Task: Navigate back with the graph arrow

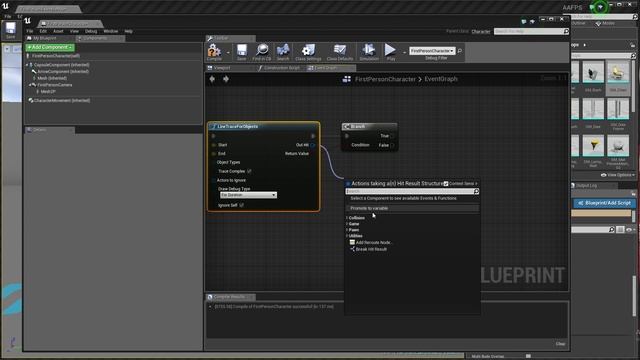Action: point(212,79)
